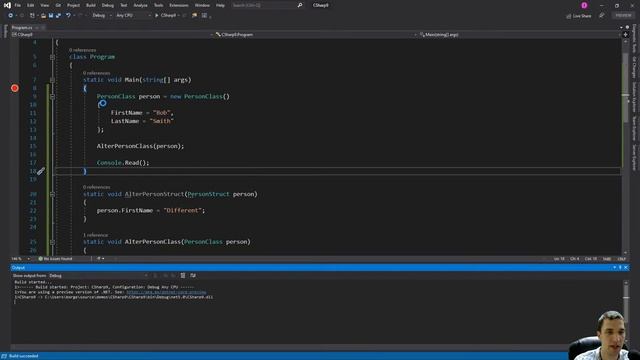The width and height of the screenshot is (640, 360).
Task: Click the AlterPersonClass(person) call on line 15
Action: point(140,146)
